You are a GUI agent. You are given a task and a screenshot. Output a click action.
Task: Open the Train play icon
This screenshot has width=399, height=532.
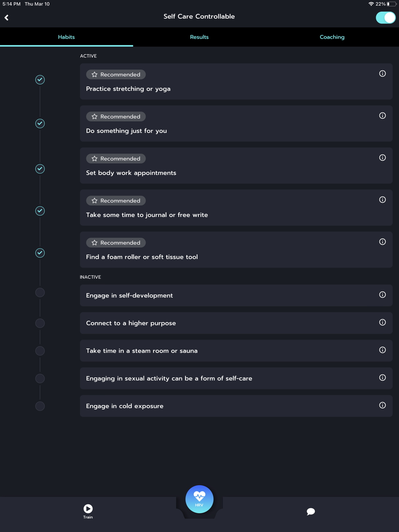pyautogui.click(x=88, y=509)
